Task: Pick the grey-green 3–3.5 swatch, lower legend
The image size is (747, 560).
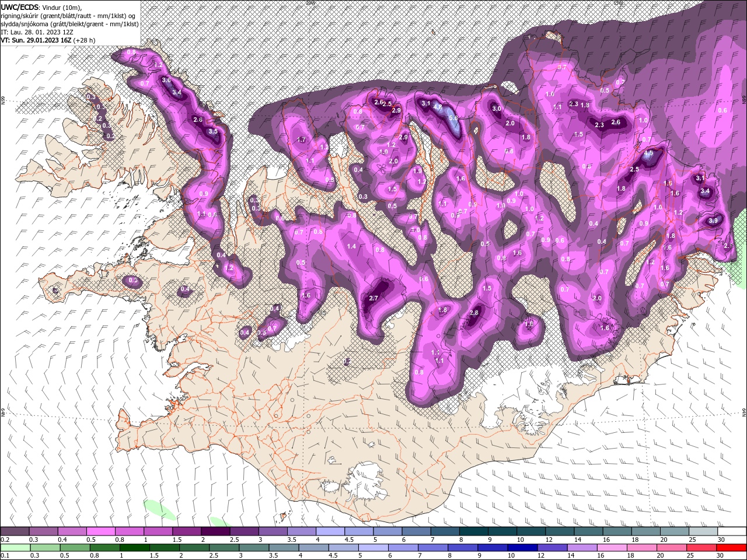Action: click(254, 547)
